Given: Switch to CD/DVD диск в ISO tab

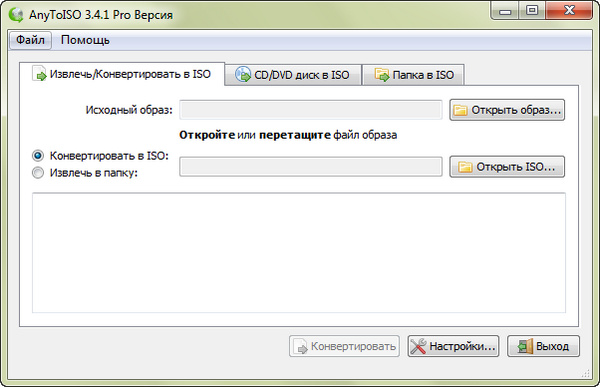Looking at the screenshot, I should tap(293, 75).
